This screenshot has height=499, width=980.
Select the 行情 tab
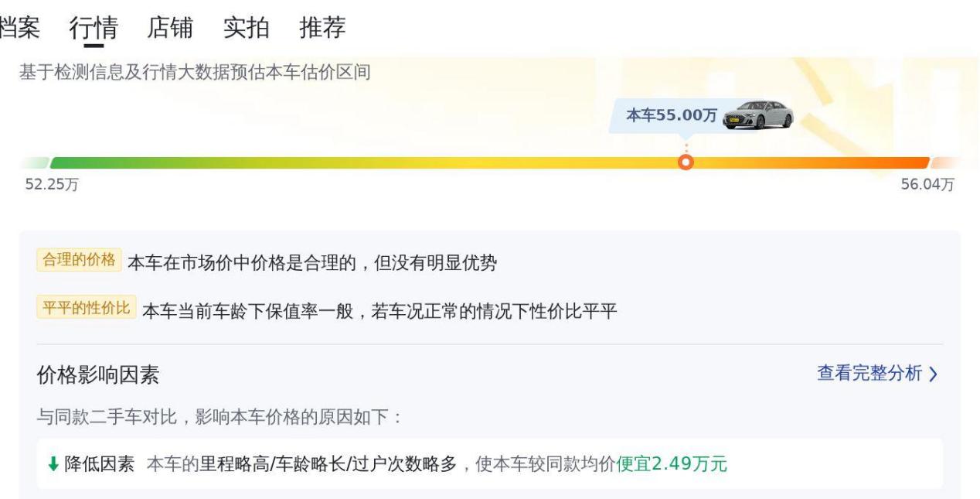[93, 28]
